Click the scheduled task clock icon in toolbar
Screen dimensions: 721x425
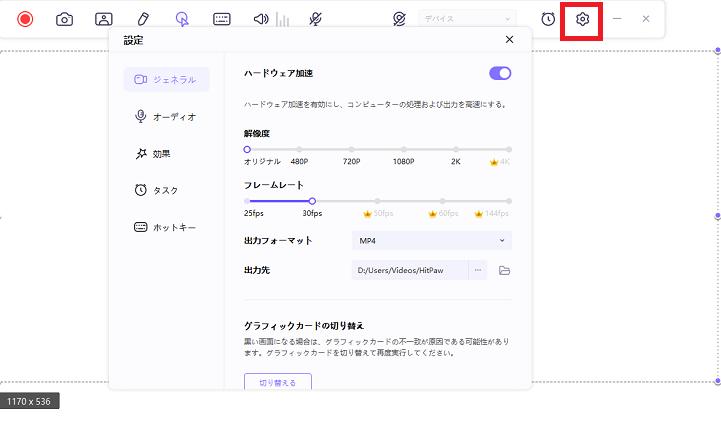click(548, 19)
